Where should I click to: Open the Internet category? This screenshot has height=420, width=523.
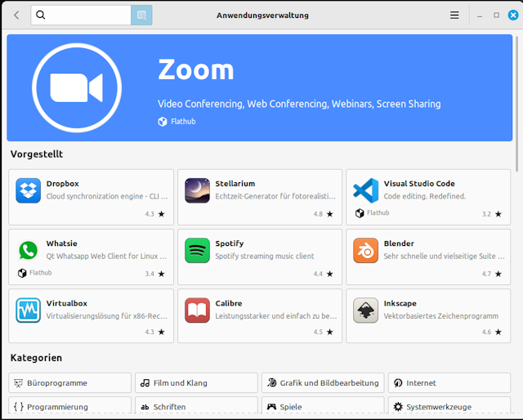click(449, 383)
